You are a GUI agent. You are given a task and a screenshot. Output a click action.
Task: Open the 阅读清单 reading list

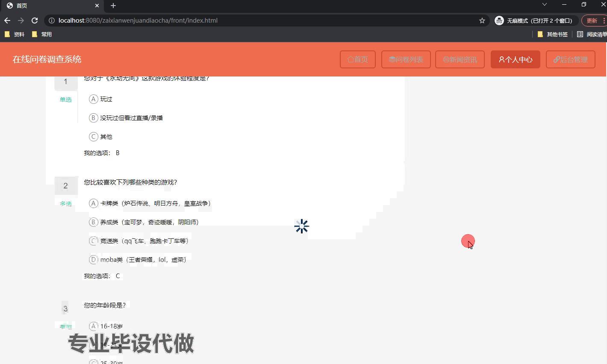(x=592, y=34)
